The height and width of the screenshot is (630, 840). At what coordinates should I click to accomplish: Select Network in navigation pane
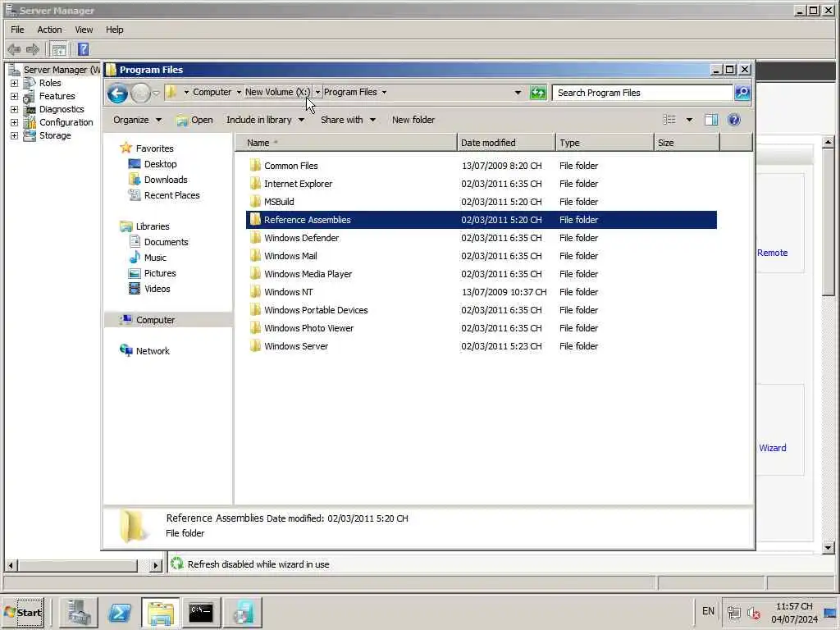[x=153, y=351]
